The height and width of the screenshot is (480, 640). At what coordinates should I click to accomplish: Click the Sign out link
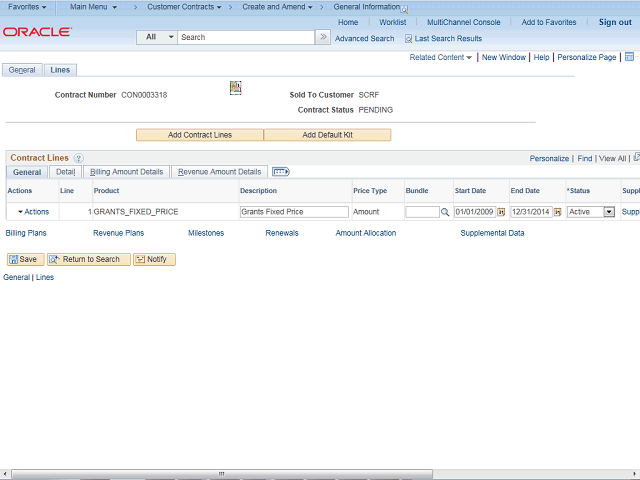point(615,22)
